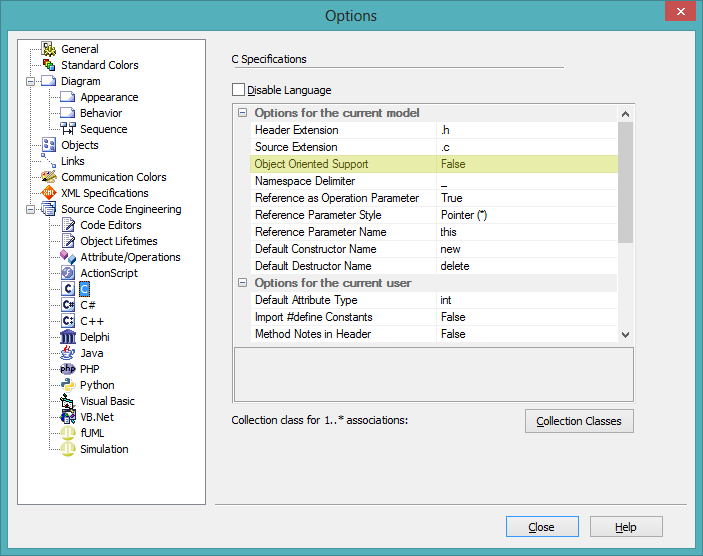Viewport: 703px width, 556px height.
Task: Click the Objects icon
Action: [x=49, y=145]
